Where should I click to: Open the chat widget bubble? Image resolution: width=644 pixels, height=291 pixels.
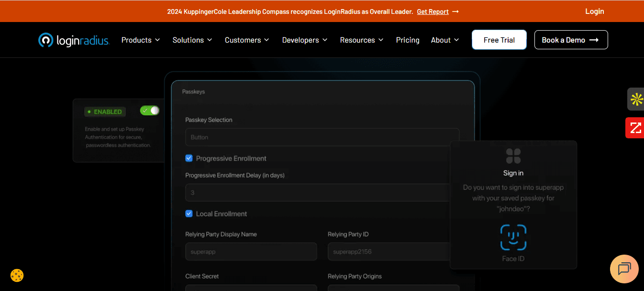tap(624, 269)
